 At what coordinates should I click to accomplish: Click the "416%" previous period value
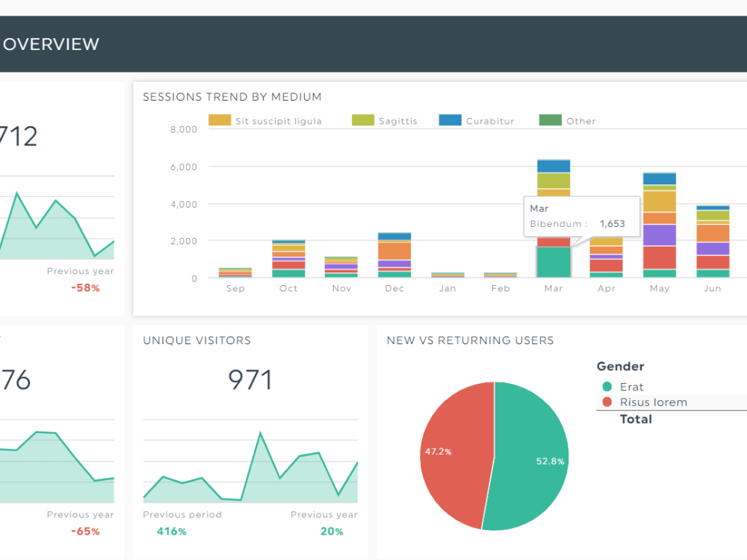(x=172, y=531)
